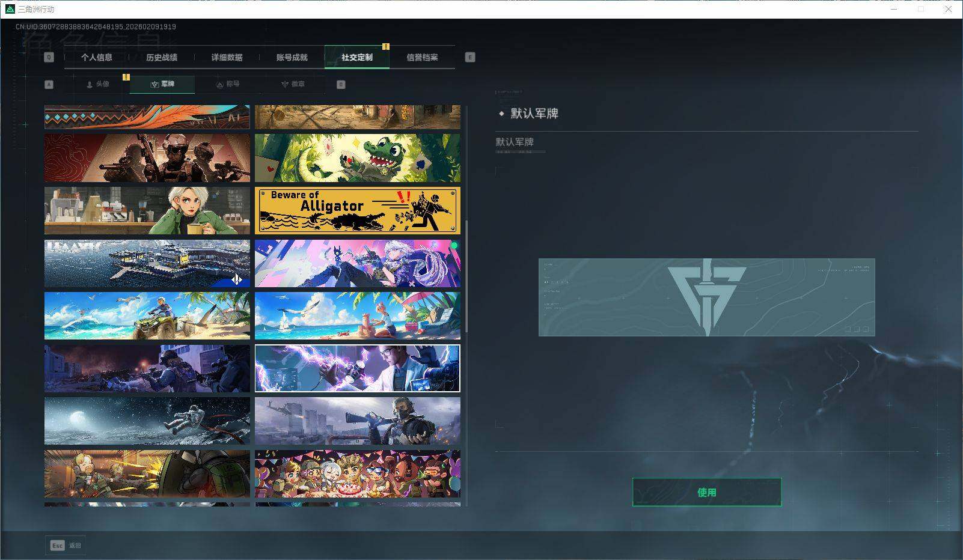The height and width of the screenshot is (560, 963).
Task: Select the 社交定制 tab
Action: click(357, 57)
